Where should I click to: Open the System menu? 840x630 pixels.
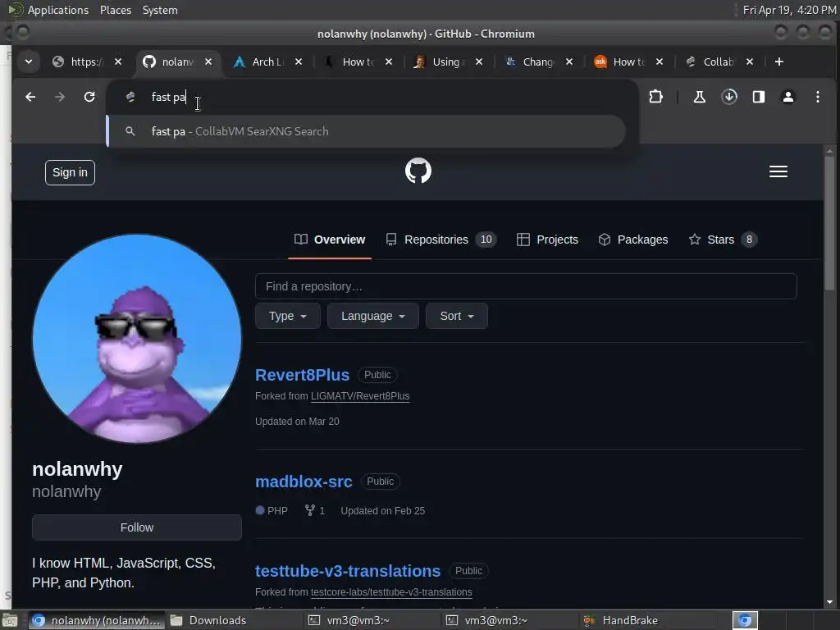click(160, 10)
